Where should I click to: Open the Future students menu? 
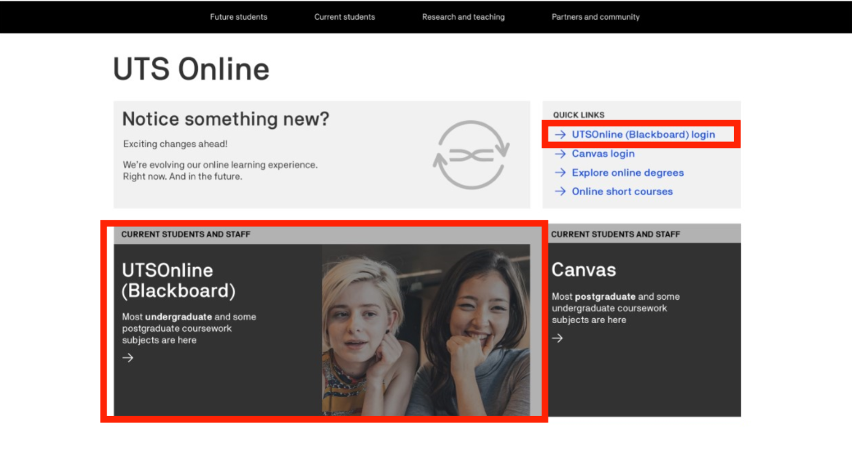pos(238,17)
